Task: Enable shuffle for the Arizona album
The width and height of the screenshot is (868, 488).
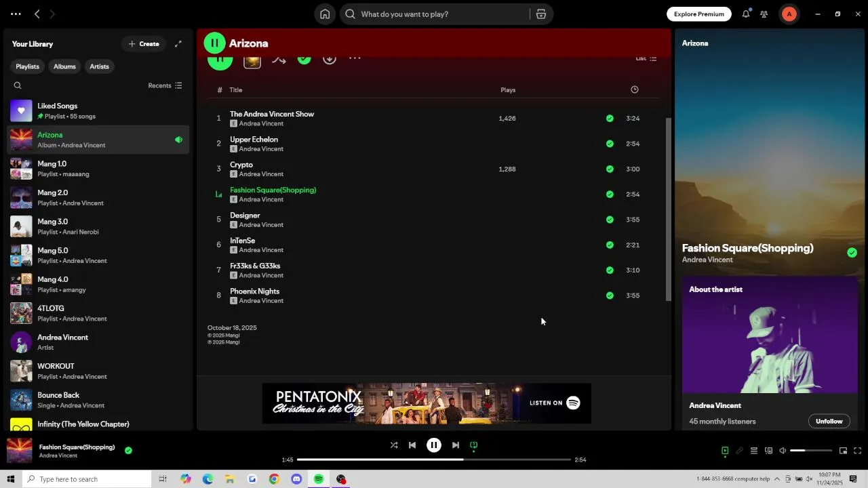Action: pos(279,59)
